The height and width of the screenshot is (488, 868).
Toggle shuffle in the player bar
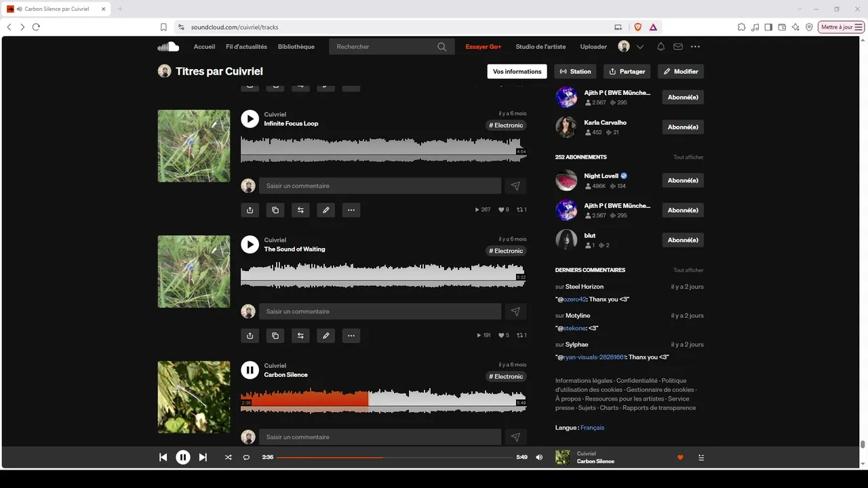click(228, 457)
